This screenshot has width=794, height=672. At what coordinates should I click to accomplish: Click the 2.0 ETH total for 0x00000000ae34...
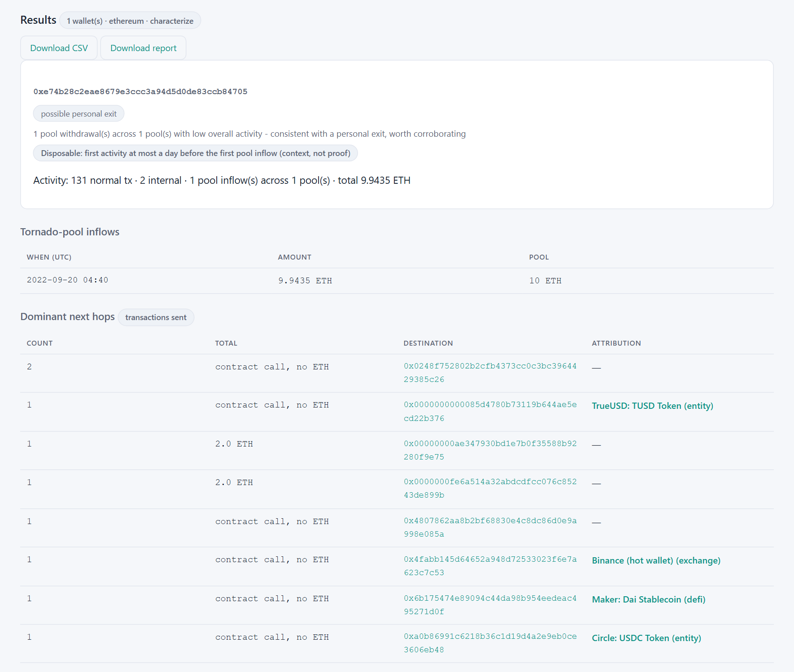click(234, 444)
